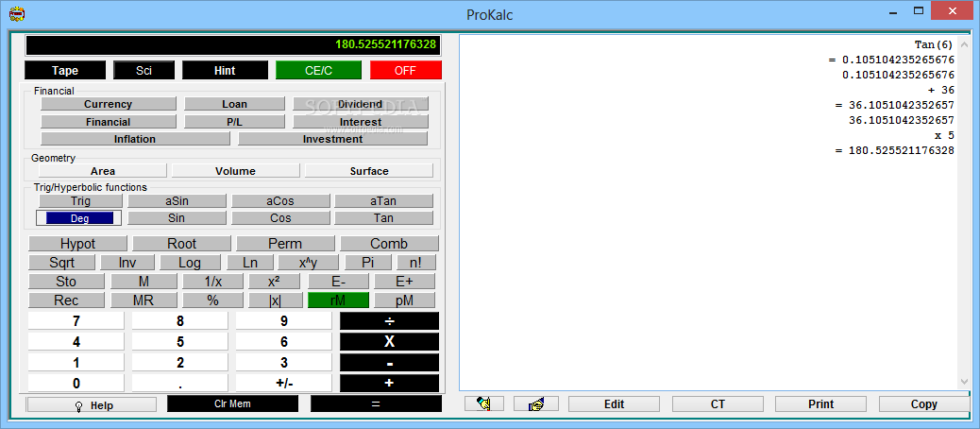Click the CT button

[718, 404]
